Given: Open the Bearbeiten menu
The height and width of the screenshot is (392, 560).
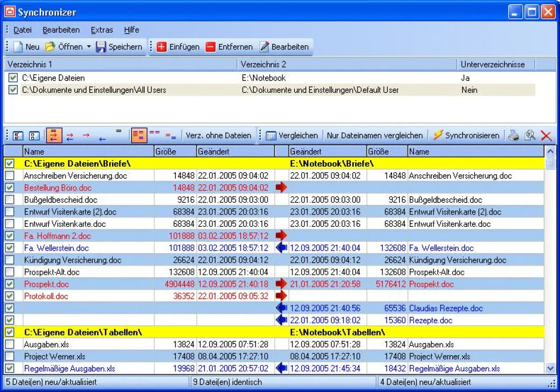Looking at the screenshot, I should point(61,30).
